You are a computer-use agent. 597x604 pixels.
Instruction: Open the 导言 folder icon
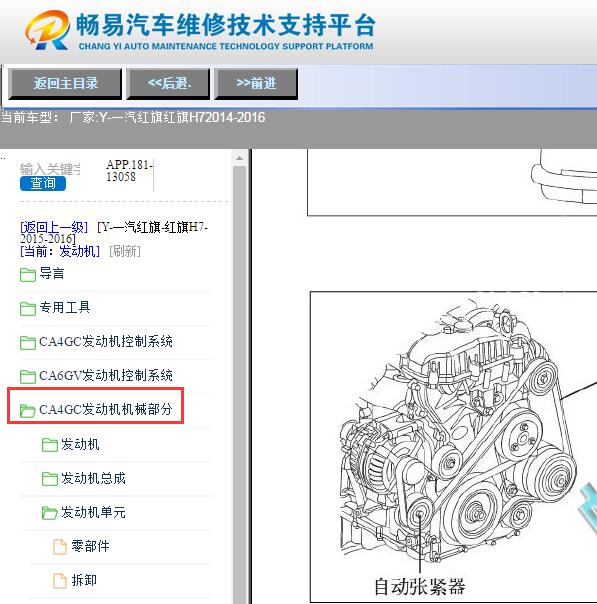coord(28,274)
